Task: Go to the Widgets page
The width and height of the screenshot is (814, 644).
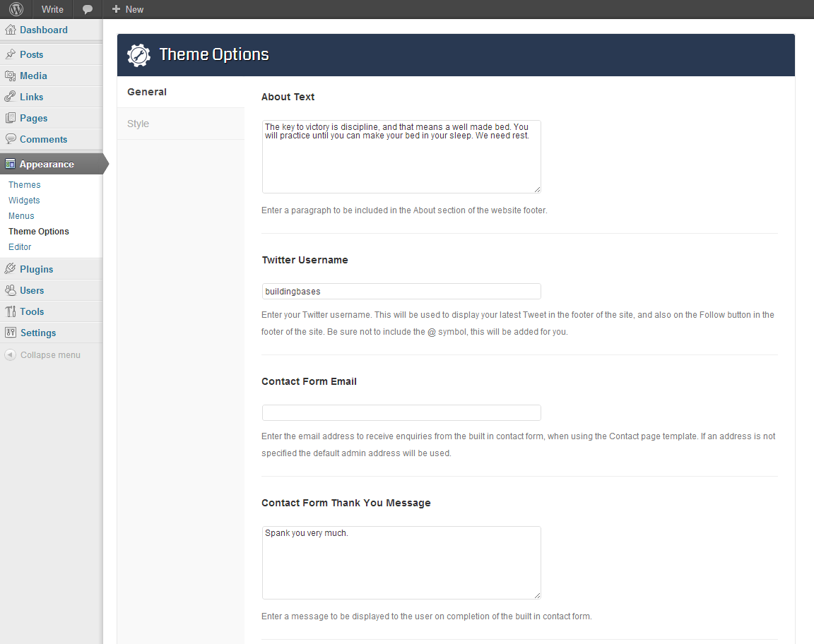Action: [x=24, y=200]
